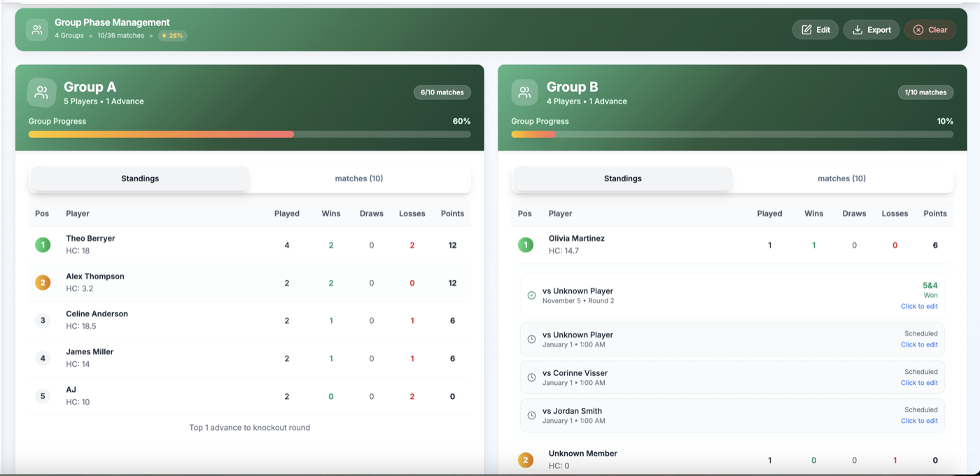Click to edit scheduled Unknown Player match
Image resolution: width=980 pixels, height=476 pixels.
tap(919, 344)
